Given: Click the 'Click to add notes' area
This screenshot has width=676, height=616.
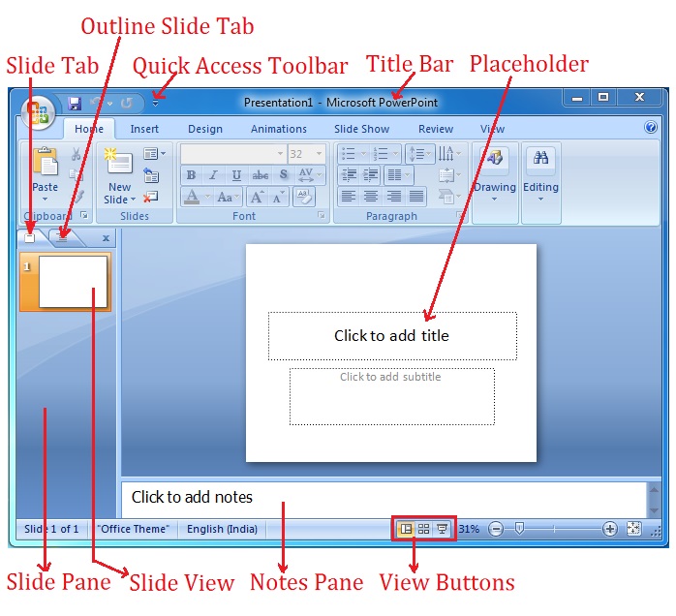Looking at the screenshot, I should (384, 499).
